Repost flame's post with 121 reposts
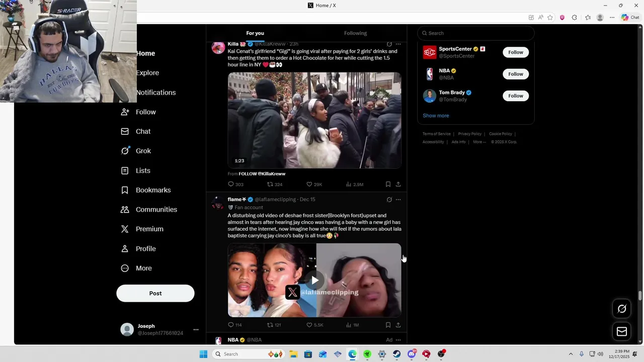Image resolution: width=644 pixels, height=362 pixels. point(274,325)
